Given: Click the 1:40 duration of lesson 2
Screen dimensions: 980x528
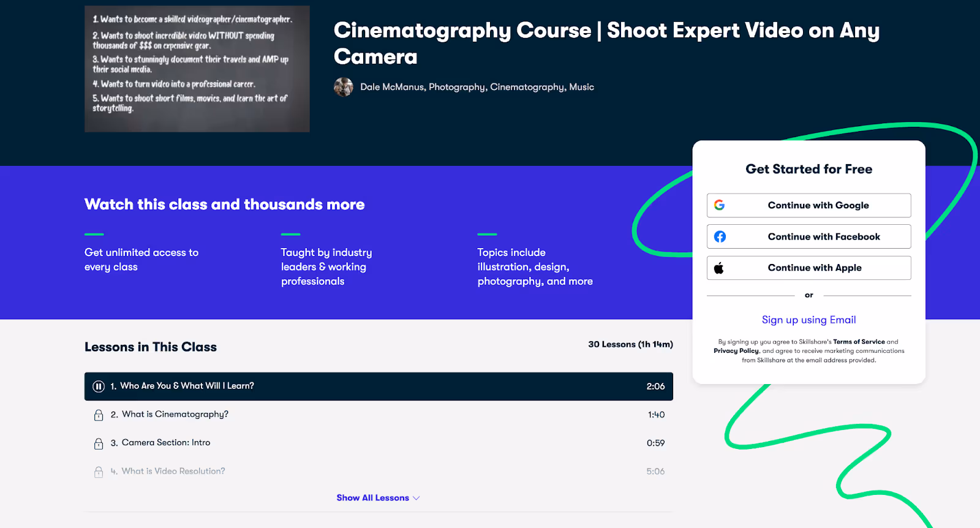Looking at the screenshot, I should [x=656, y=415].
